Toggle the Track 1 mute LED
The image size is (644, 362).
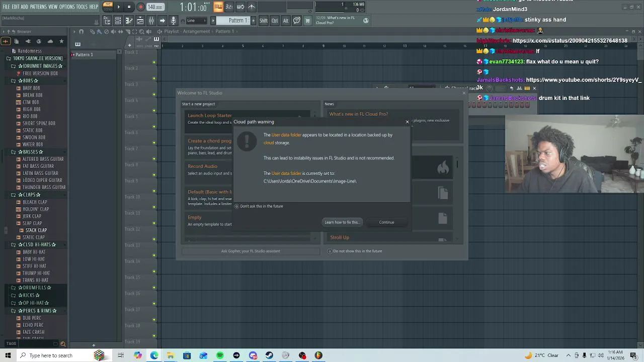pos(154,62)
